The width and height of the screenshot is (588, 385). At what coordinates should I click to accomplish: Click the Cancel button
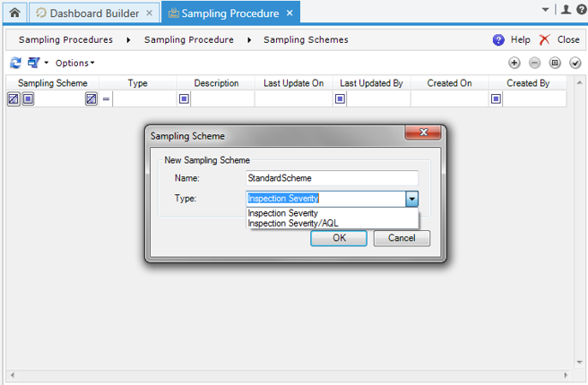[402, 238]
